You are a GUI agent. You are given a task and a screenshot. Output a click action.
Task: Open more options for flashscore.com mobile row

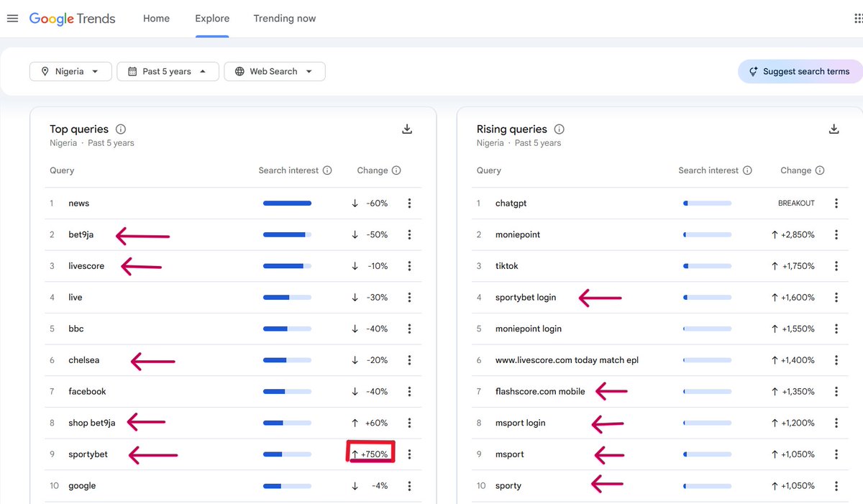pos(836,392)
